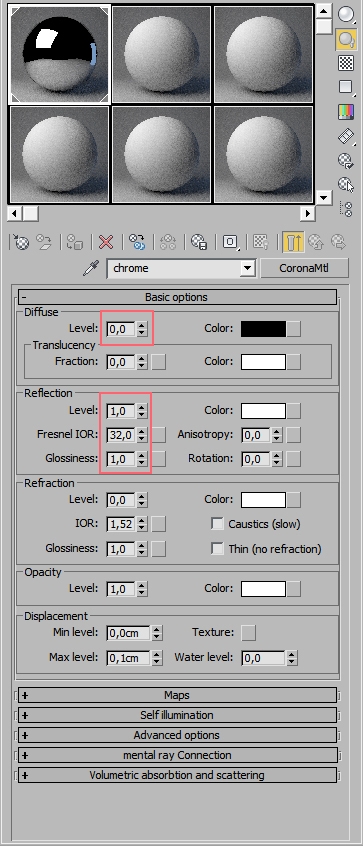The height and width of the screenshot is (846, 363).
Task: Click Assign Material to Selection icon
Action: pos(74,242)
